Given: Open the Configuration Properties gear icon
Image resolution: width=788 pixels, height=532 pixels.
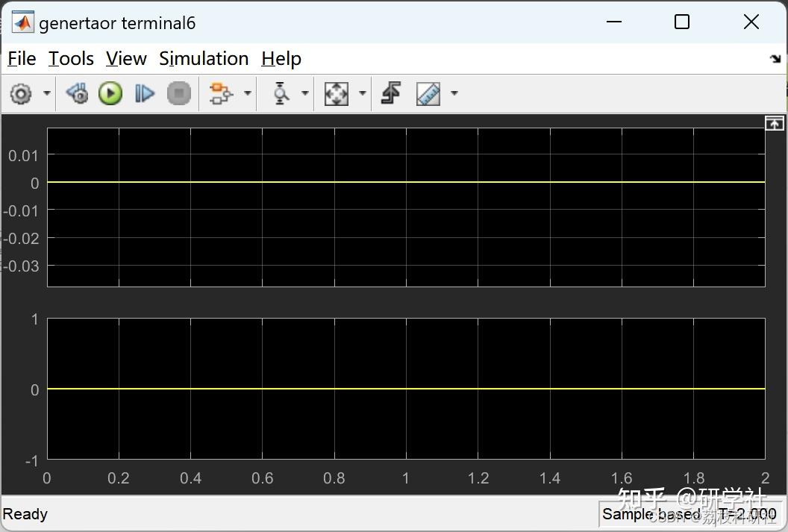Looking at the screenshot, I should point(22,93).
